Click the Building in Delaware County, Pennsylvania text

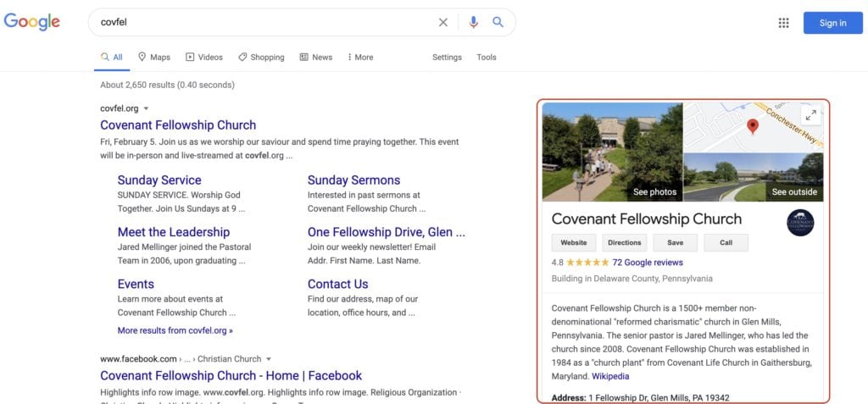point(632,279)
